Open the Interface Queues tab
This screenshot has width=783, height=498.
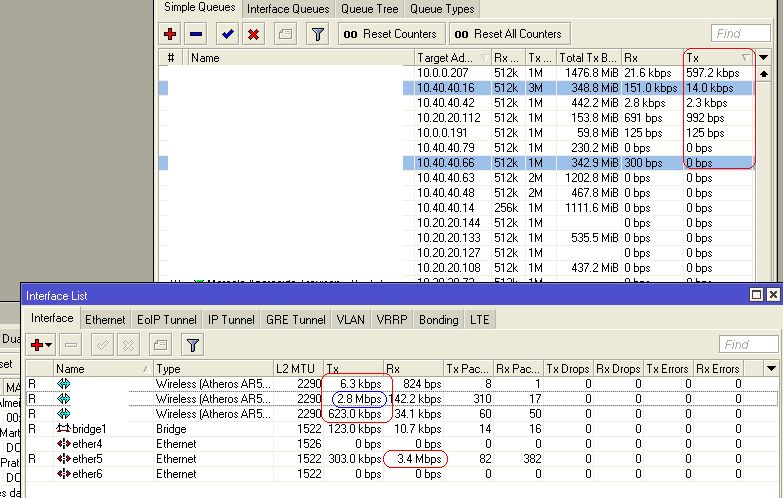[x=288, y=9]
